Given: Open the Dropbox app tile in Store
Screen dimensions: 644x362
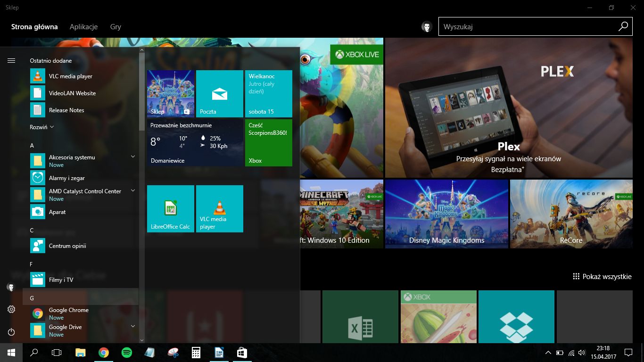Looking at the screenshot, I should 516,317.
